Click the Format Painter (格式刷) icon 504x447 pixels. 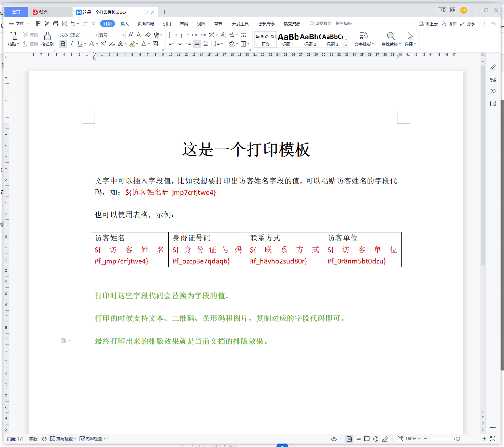tap(47, 36)
